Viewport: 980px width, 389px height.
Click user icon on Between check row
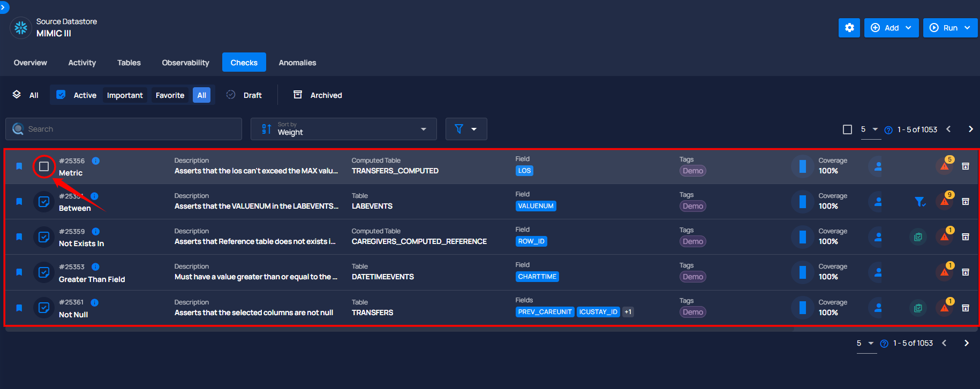click(878, 202)
